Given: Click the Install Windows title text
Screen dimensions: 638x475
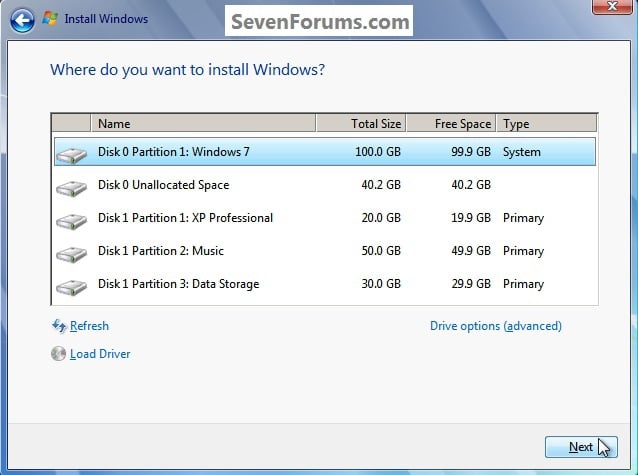Looking at the screenshot, I should point(106,19).
